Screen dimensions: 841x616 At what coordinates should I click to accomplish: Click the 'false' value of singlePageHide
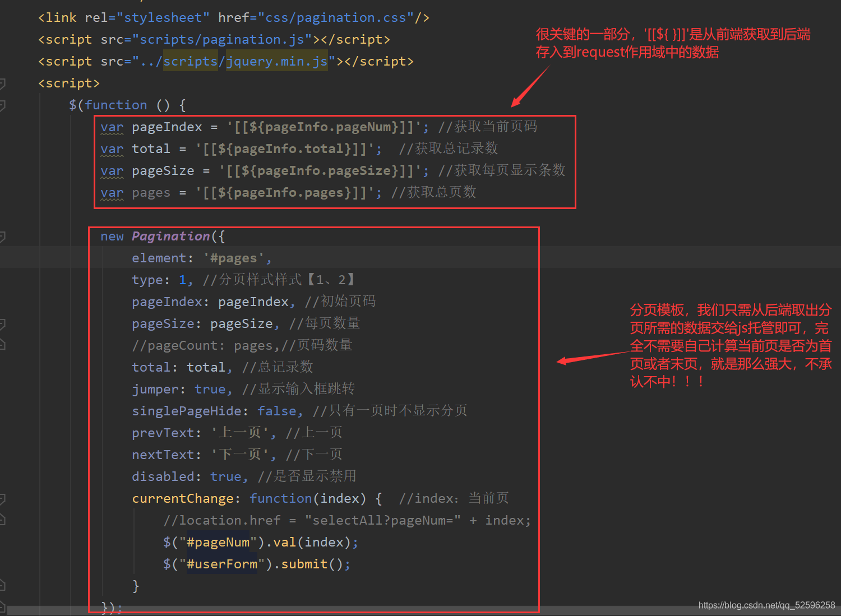click(277, 411)
